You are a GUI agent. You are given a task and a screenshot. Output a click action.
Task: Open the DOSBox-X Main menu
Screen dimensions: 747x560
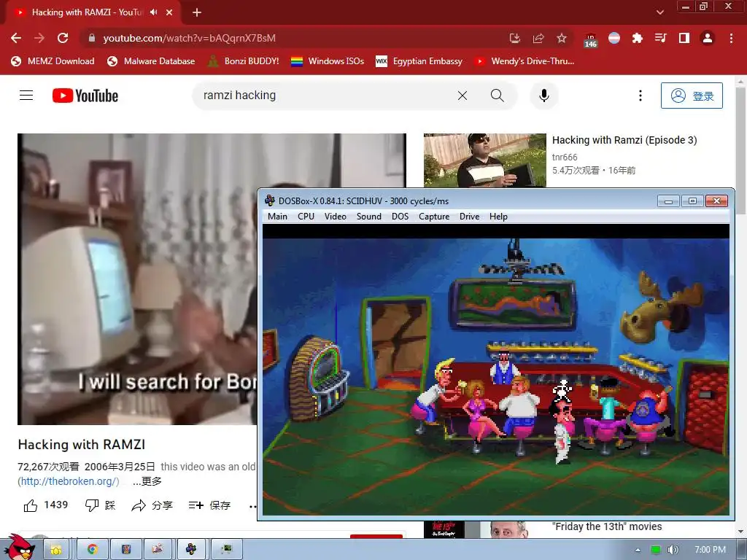click(277, 217)
